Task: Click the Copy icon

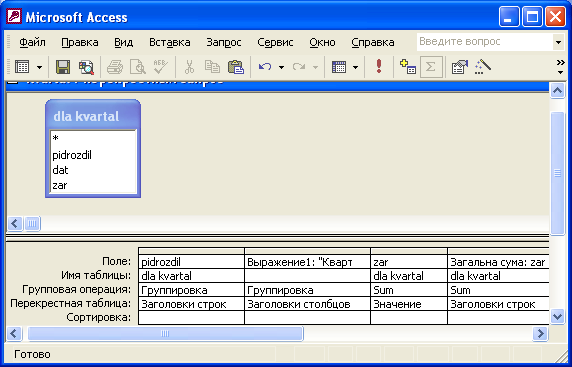Action: [212, 67]
